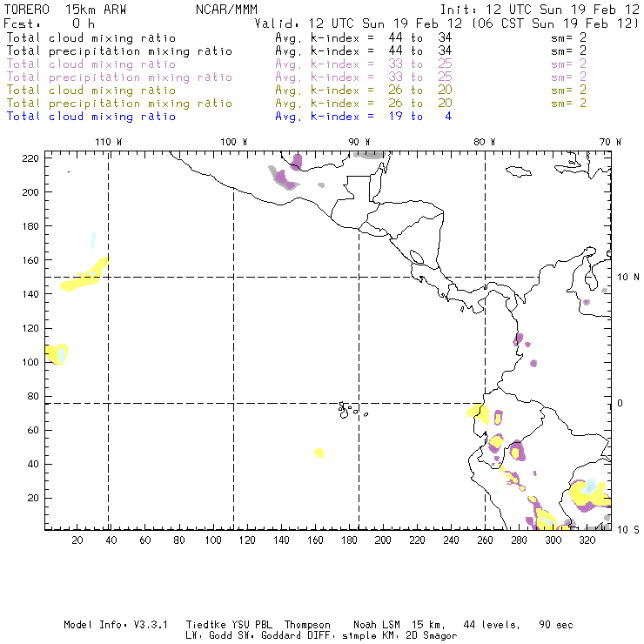Click the "Noah LSM" text
This screenshot has width=644, height=644.
[377, 625]
